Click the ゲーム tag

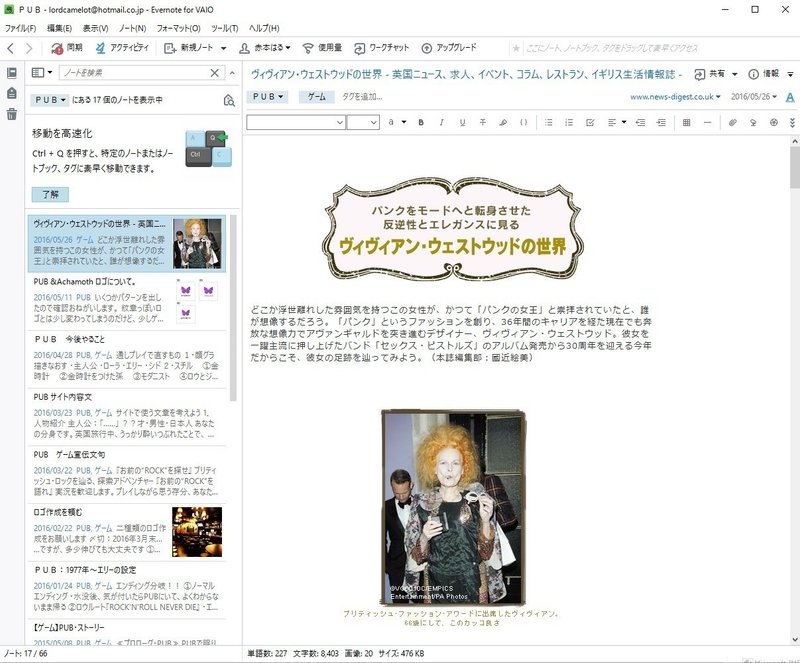coord(316,96)
